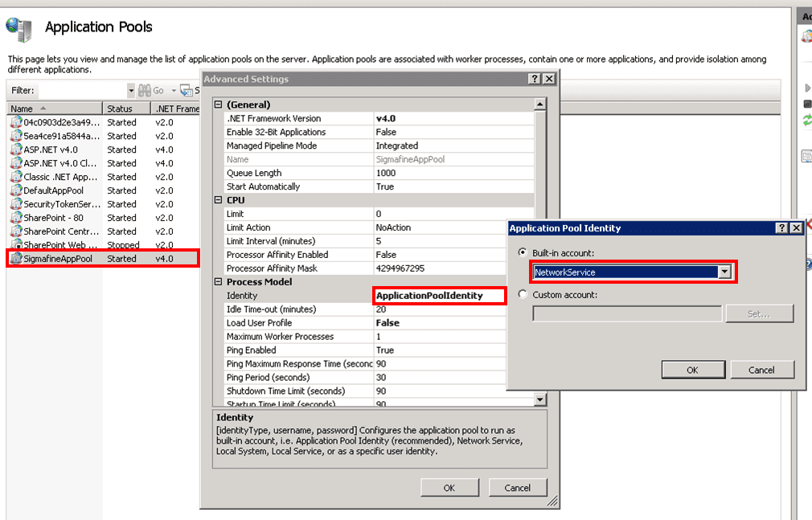Click the Go binoculars icon in the Filter toolbar
Image resolution: width=812 pixels, height=520 pixels.
tap(144, 89)
